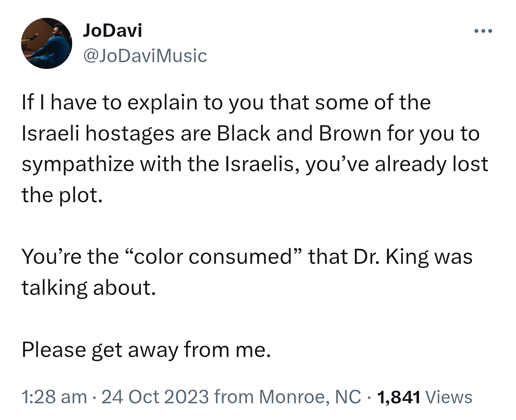This screenshot has height=420, width=516.
Task: Click the words "Israeli hostages" in the tweet
Action: pos(98,133)
